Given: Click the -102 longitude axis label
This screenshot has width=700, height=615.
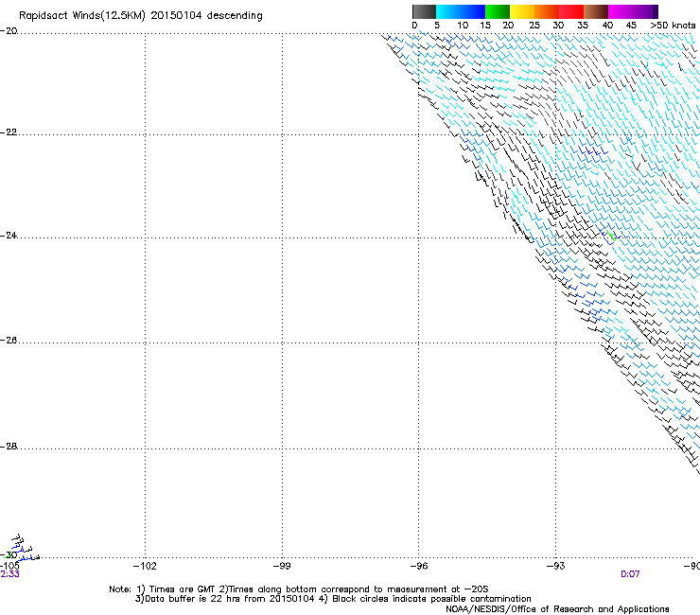Looking at the screenshot, I should tap(145, 567).
